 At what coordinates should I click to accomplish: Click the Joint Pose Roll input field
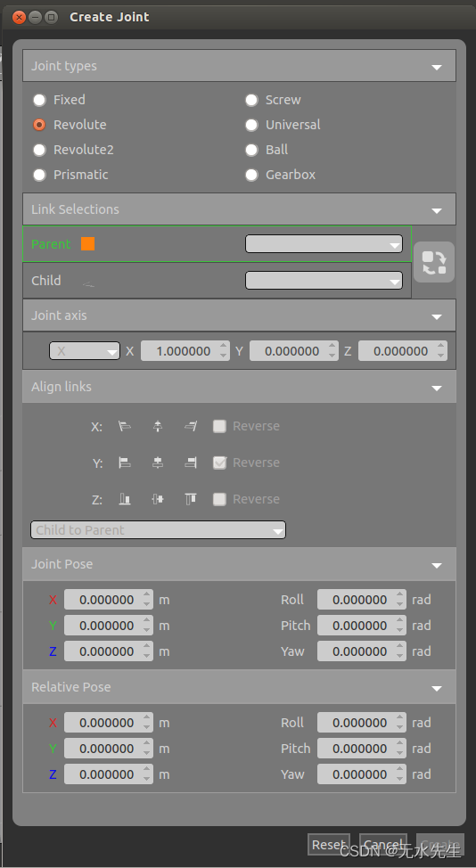pyautogui.click(x=361, y=600)
